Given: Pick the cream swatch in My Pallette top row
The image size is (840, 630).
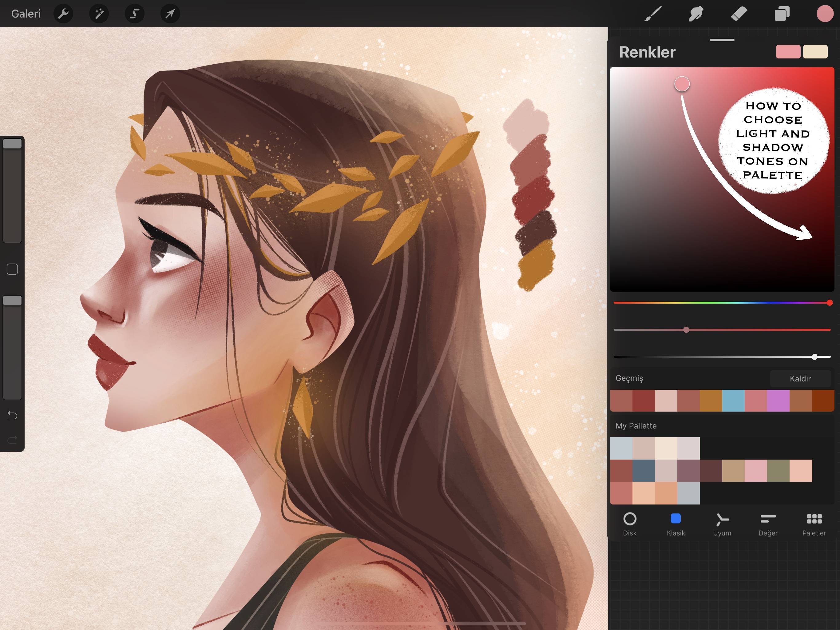Looking at the screenshot, I should (666, 449).
